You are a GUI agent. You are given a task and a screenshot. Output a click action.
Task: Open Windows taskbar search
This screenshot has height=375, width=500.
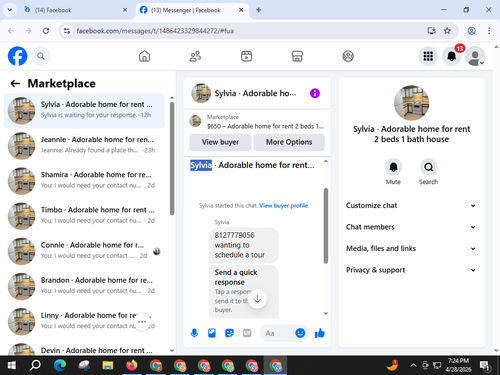click(35, 365)
